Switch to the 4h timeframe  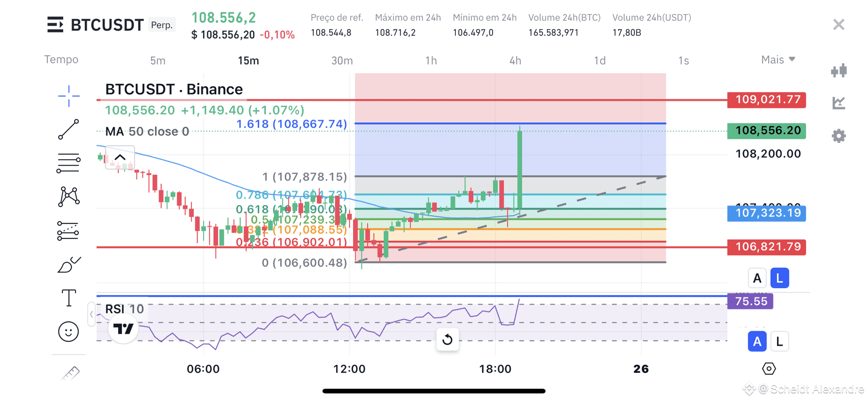(515, 61)
